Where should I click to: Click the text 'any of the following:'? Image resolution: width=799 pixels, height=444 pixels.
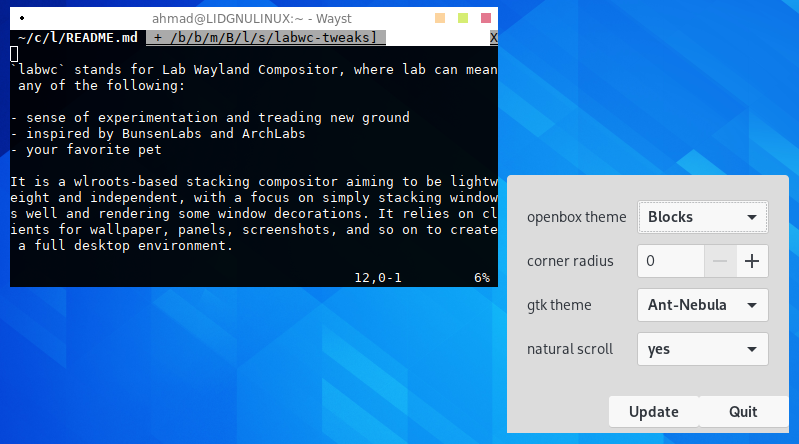coord(101,86)
